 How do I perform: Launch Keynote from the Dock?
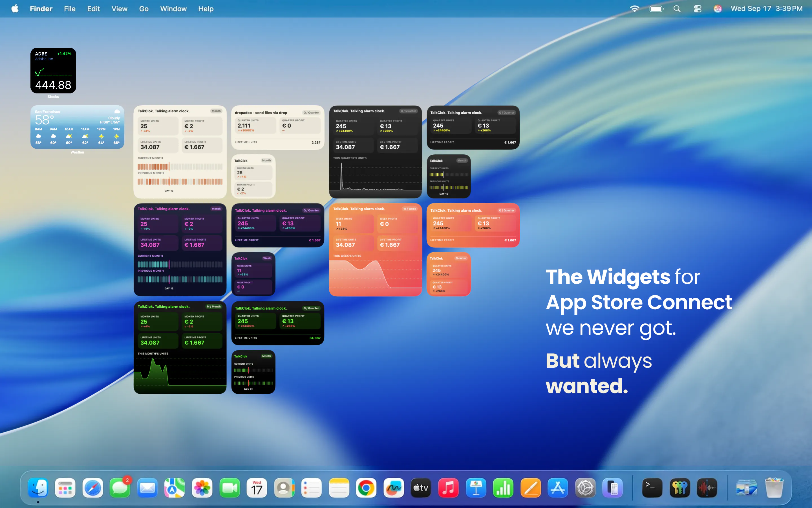click(476, 487)
